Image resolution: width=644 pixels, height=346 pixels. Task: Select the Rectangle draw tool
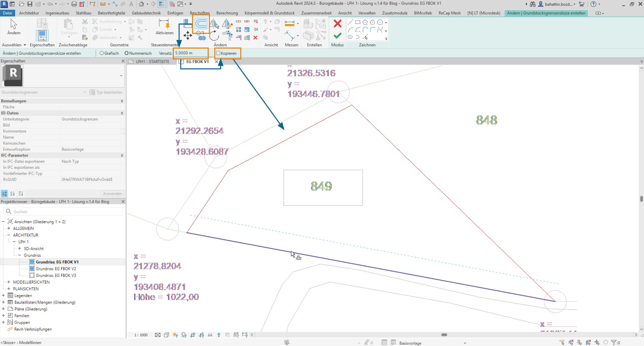coord(358,22)
